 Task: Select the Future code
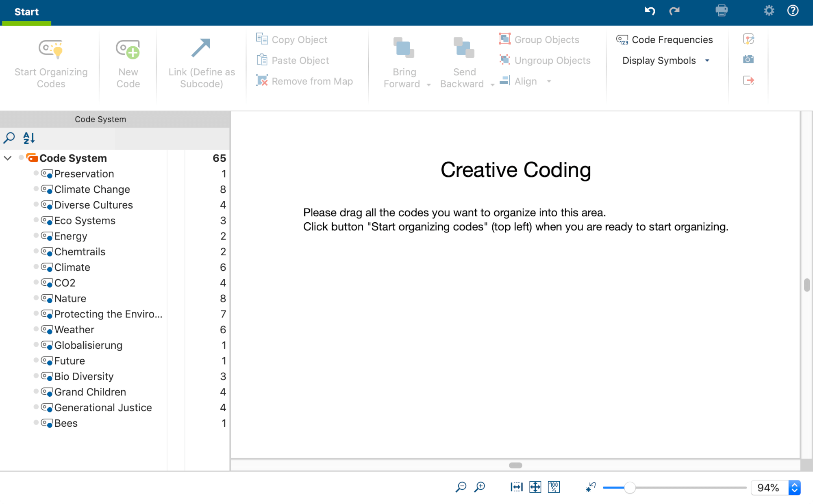pos(70,361)
